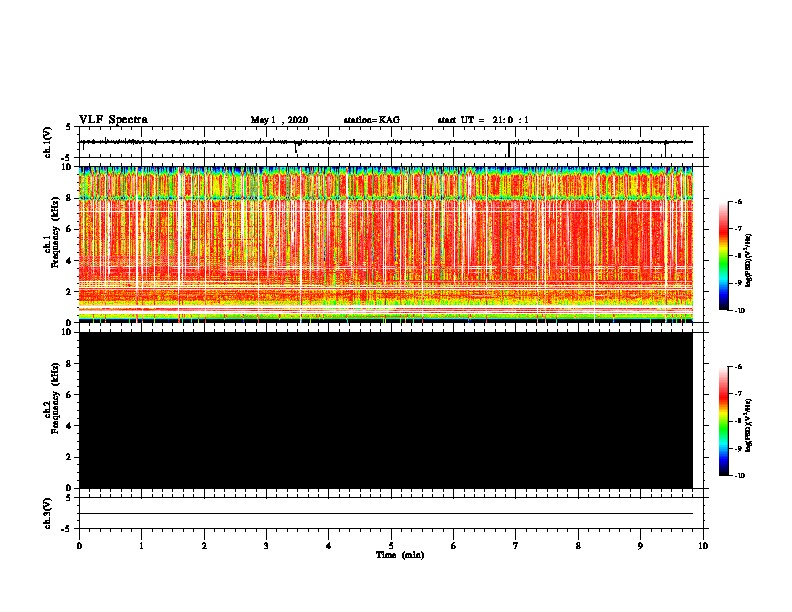Click the '-6' value on ch.1 colorbar
Screen dimensions: 792x612
(738, 202)
